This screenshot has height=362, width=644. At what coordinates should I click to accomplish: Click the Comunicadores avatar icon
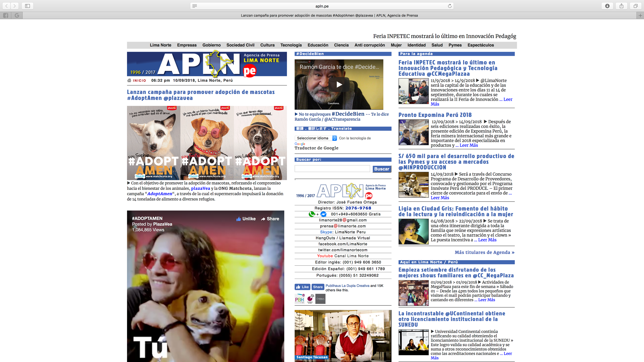click(310, 299)
